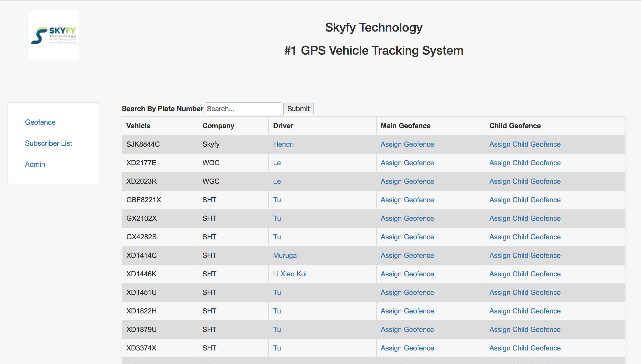Viewport: 641px width, 364px height.
Task: Open the Geofence sidebar menu item
Action: (40, 122)
